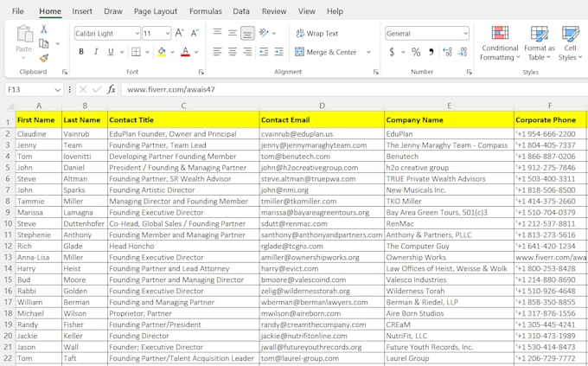Align text left
This screenshot has height=366, width=588.
[218, 52]
